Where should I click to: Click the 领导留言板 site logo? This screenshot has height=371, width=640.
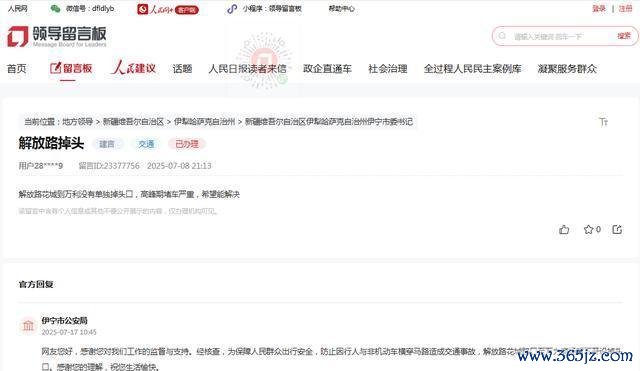[x=57, y=36]
